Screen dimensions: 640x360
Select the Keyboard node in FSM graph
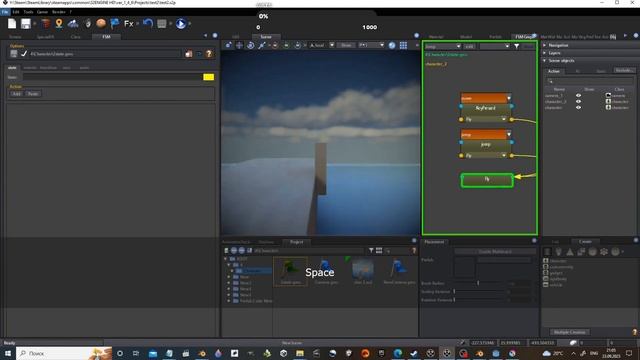click(485, 108)
